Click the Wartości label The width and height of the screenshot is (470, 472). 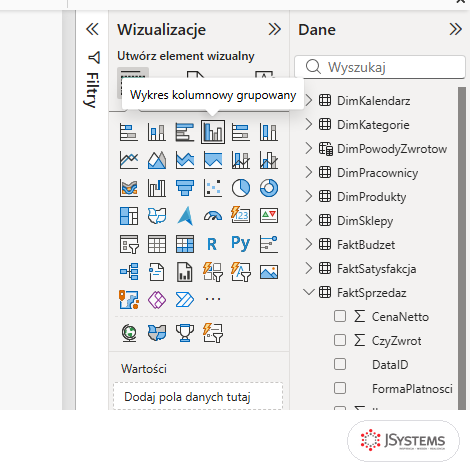(x=144, y=369)
